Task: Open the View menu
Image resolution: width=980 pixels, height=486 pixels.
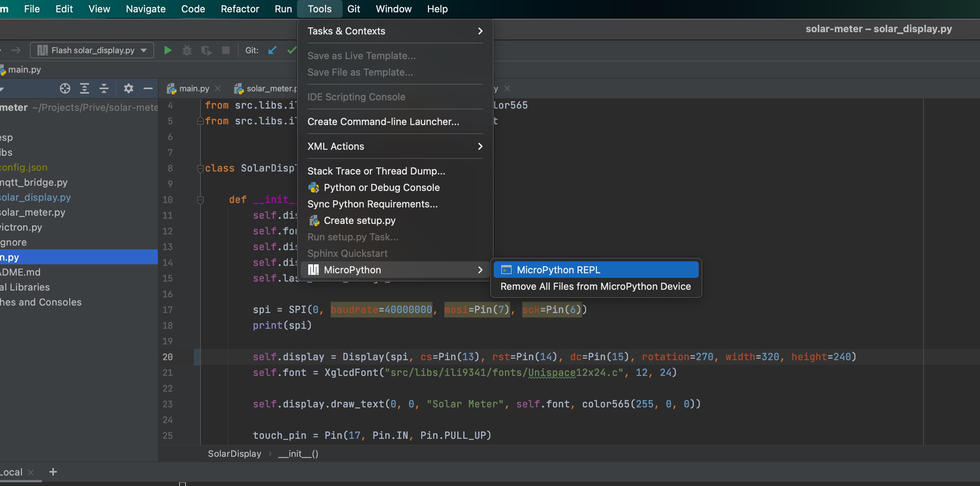Action: [x=99, y=9]
